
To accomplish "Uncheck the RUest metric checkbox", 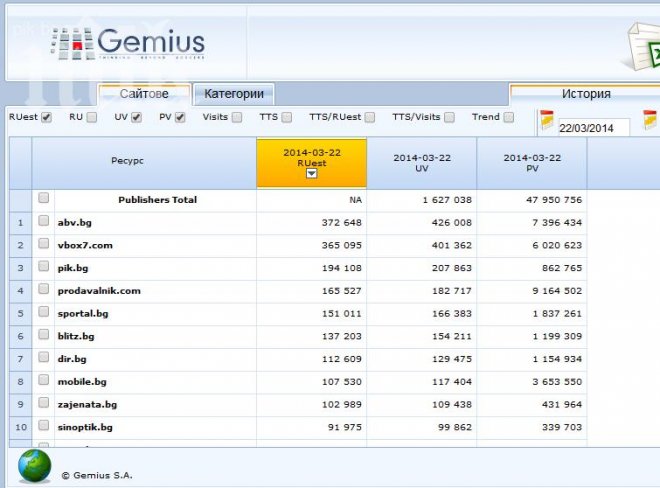I will point(47,117).
